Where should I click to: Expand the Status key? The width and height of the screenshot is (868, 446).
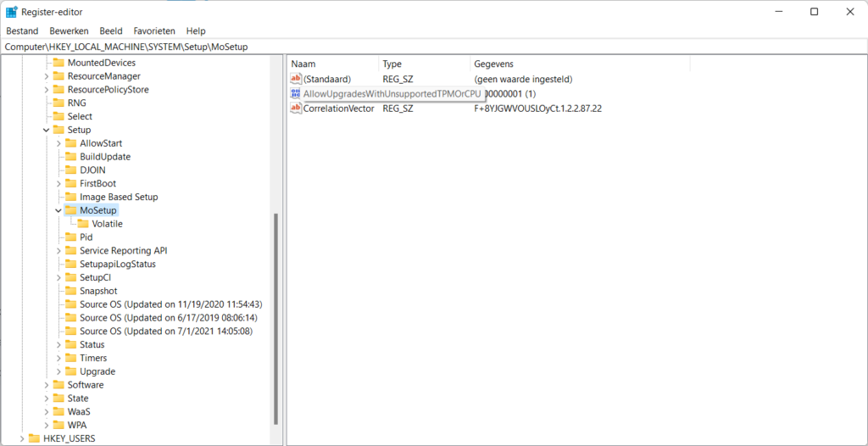(58, 344)
